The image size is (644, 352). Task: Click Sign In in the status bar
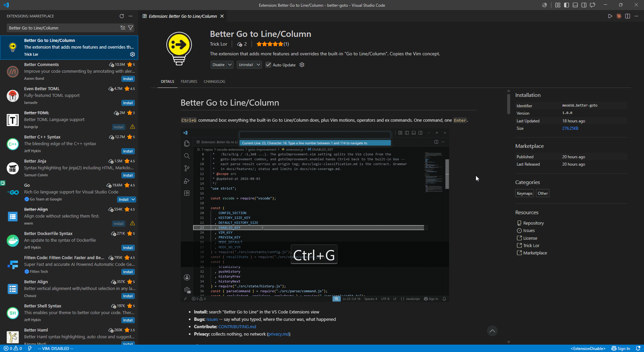[621, 348]
